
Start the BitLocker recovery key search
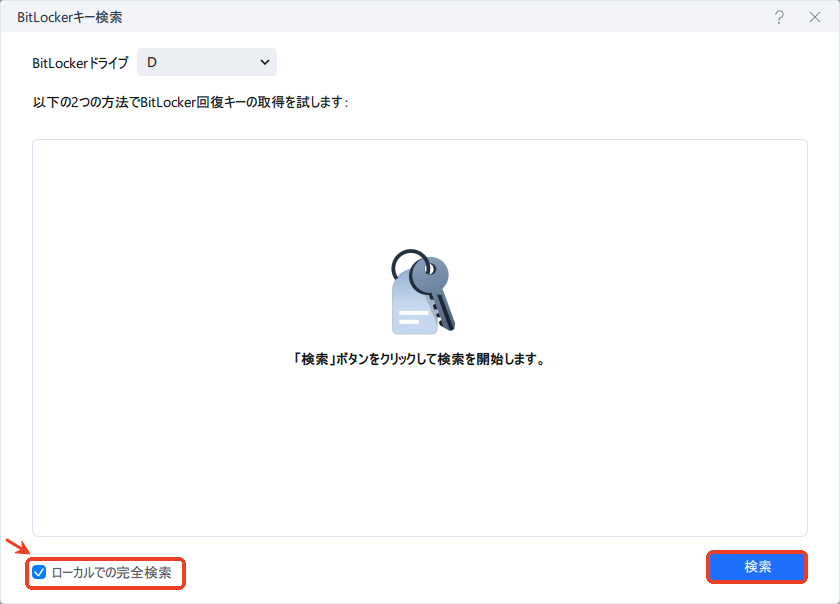(x=757, y=567)
